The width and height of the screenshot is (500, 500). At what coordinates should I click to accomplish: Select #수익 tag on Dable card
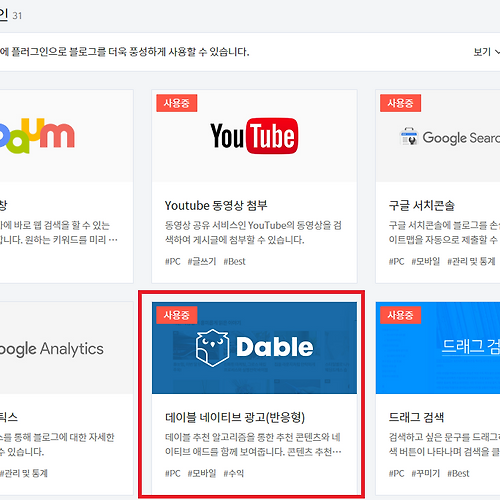pyautogui.click(x=233, y=473)
